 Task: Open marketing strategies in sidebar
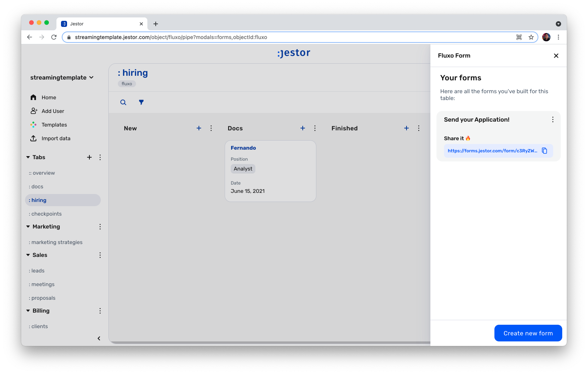[63, 242]
